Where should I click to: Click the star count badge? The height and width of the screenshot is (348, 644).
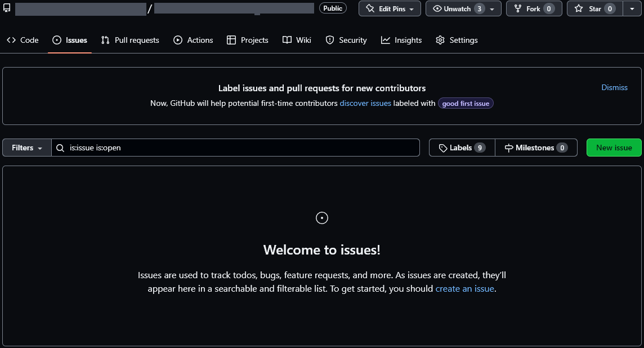(610, 8)
